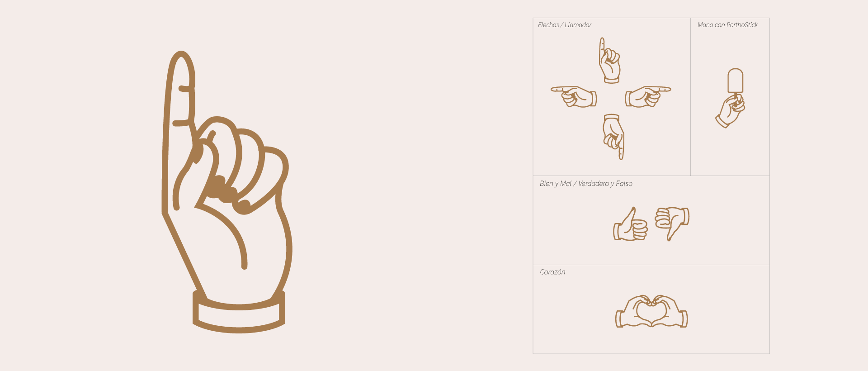
Task: Select the thumbs down hand icon
Action: [672, 224]
